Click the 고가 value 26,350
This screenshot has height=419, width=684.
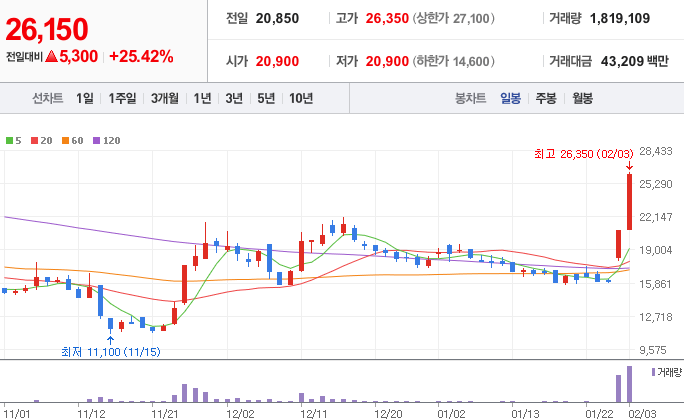tap(387, 18)
